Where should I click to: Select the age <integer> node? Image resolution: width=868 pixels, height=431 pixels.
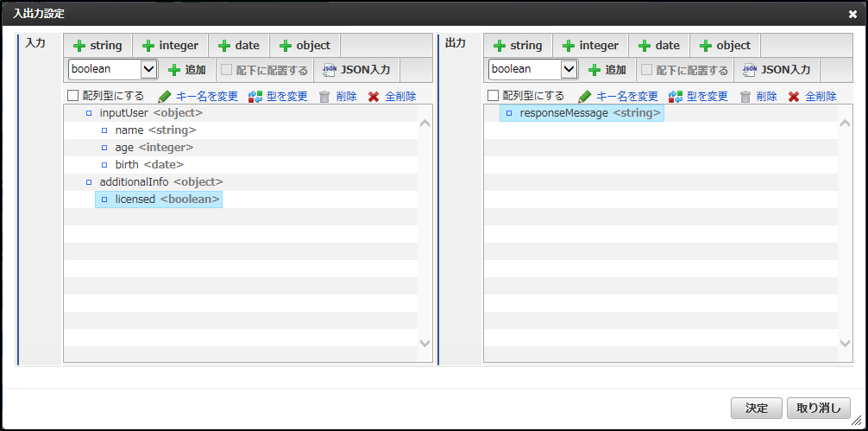(147, 148)
